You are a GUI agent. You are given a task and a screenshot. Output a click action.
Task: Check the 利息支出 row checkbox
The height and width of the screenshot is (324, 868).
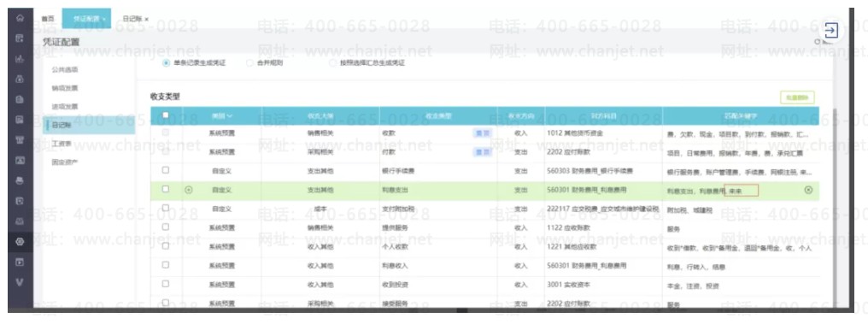pyautogui.click(x=166, y=189)
